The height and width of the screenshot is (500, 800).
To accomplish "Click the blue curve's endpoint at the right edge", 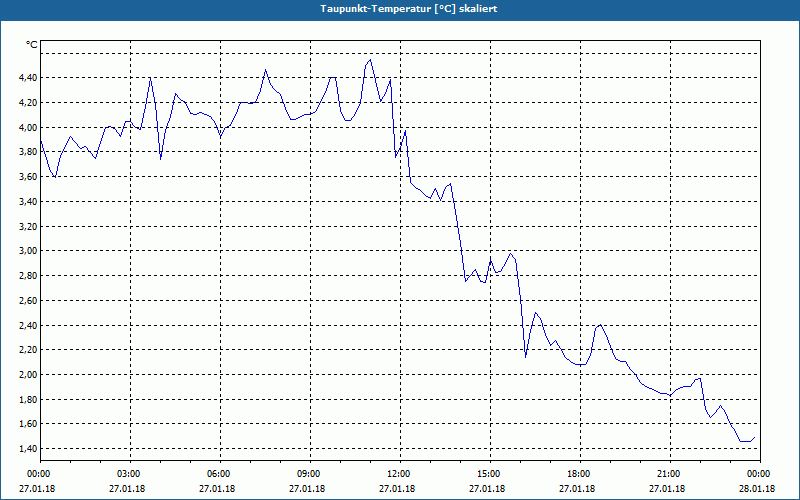I will 755,437.
